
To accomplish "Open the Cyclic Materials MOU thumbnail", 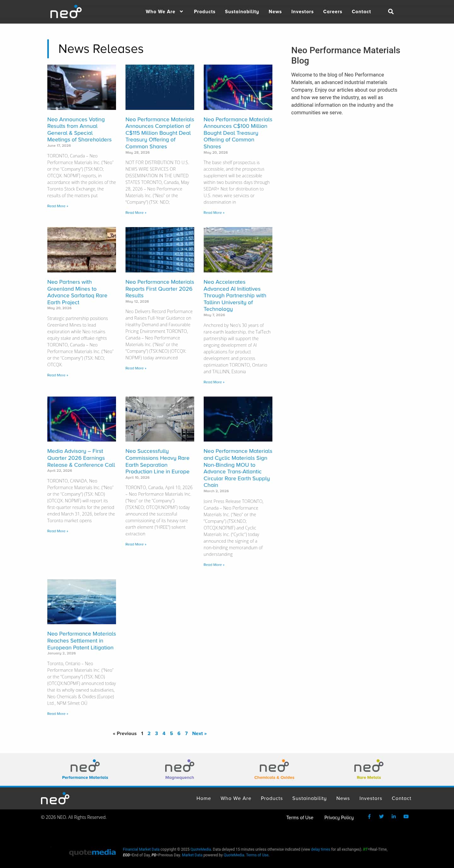I will pos(238,419).
